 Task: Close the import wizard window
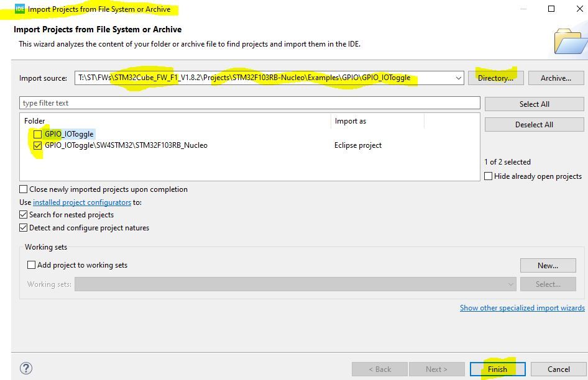point(579,9)
